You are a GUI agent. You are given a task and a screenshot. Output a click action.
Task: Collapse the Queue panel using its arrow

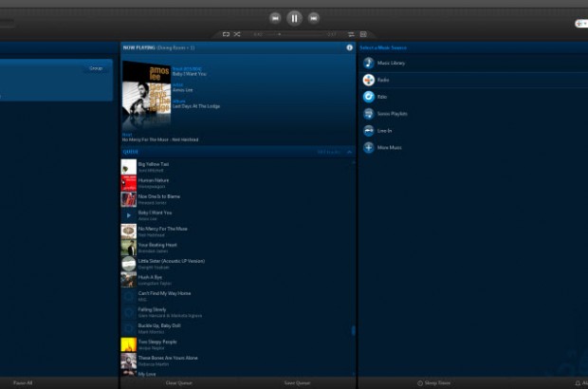point(348,151)
